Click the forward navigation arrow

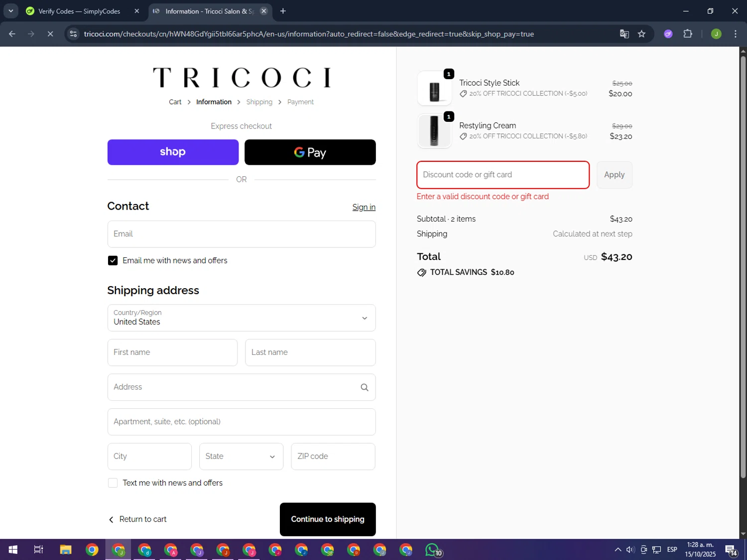coord(31,34)
